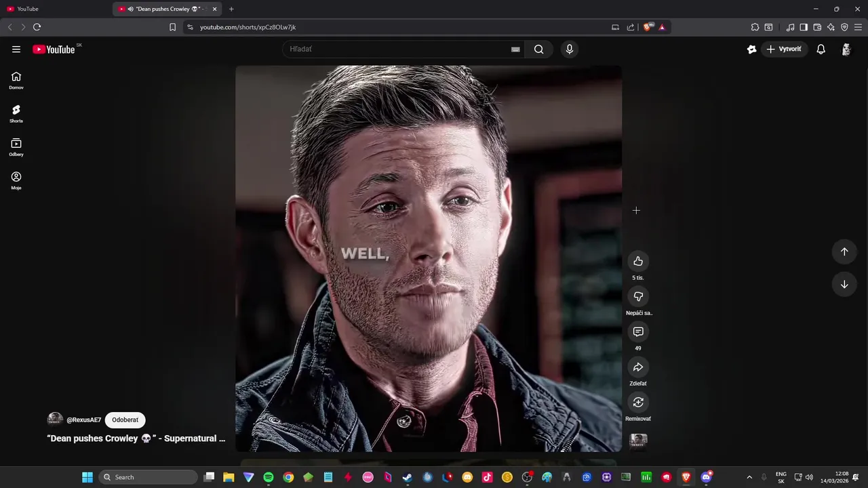The height and width of the screenshot is (488, 868).
Task: Dislike the Short with thumbs down
Action: 638,296
